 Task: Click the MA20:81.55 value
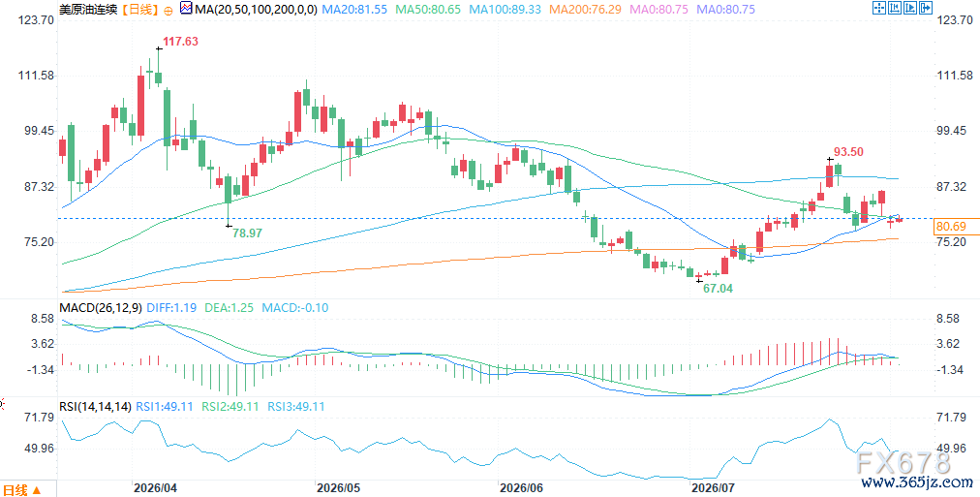click(x=356, y=10)
